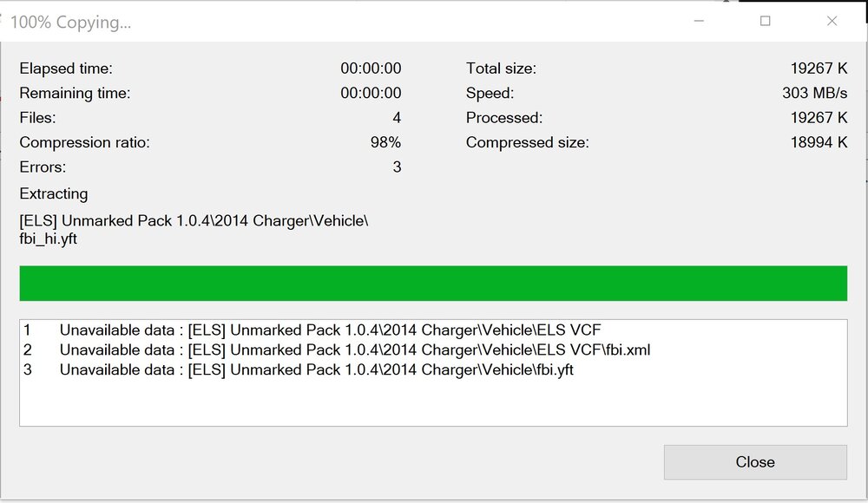868x503 pixels.
Task: Close the window with the title bar X
Action: coord(832,22)
